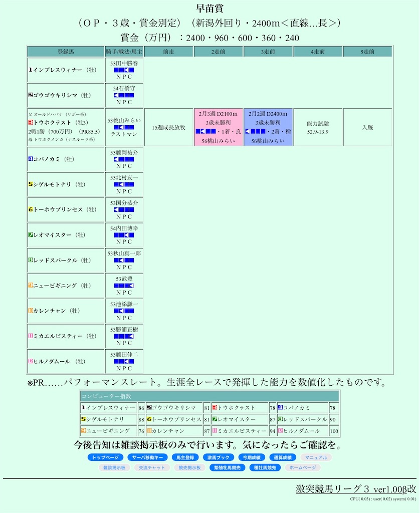Click レッドスパークル index value 90
Screen dimensions: 420x513
[x=333, y=419]
